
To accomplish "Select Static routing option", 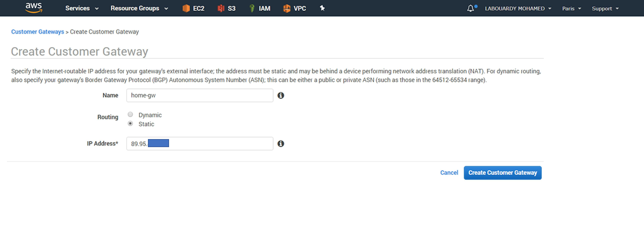I will tap(130, 124).
